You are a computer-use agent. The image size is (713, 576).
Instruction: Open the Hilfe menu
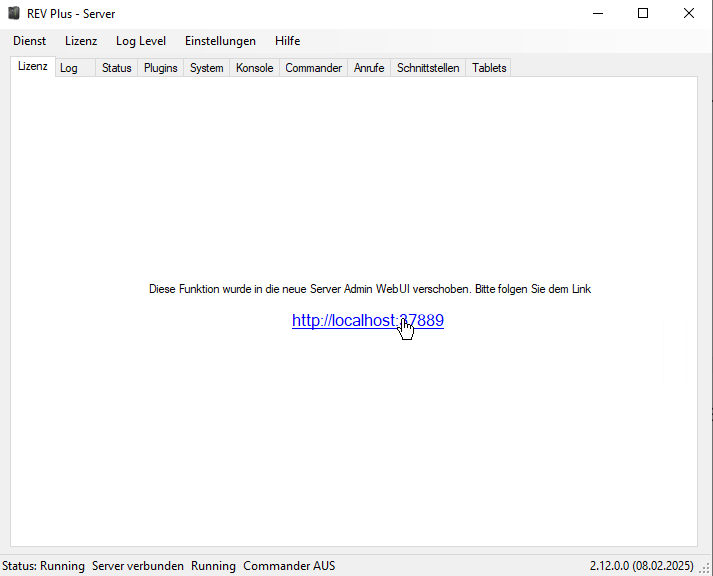tap(287, 41)
